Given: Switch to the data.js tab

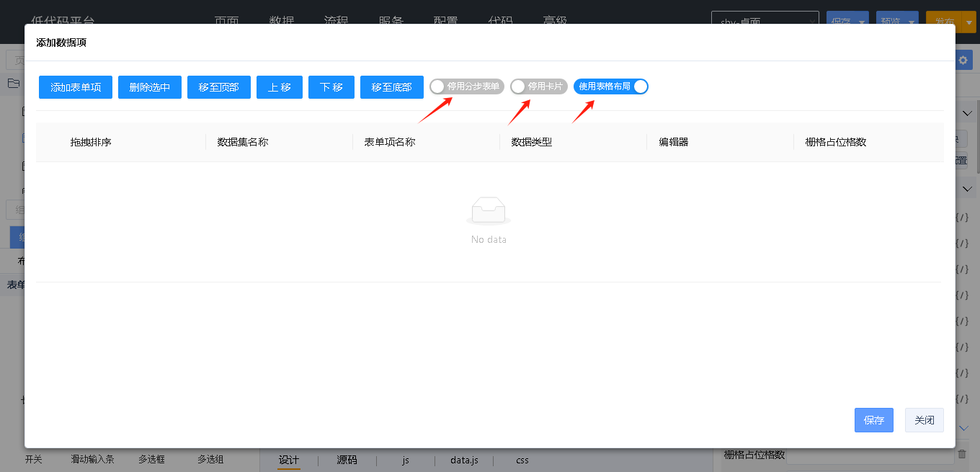Looking at the screenshot, I should click(464, 460).
